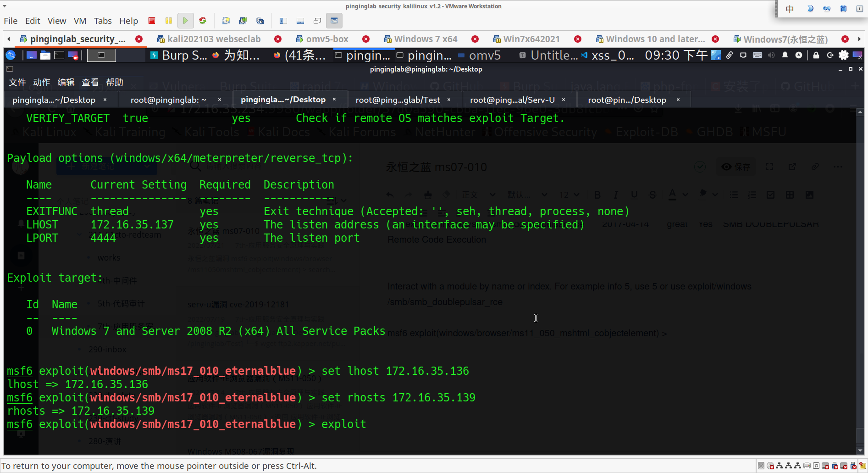Click the yellow Suspend VM icon

coord(169,21)
